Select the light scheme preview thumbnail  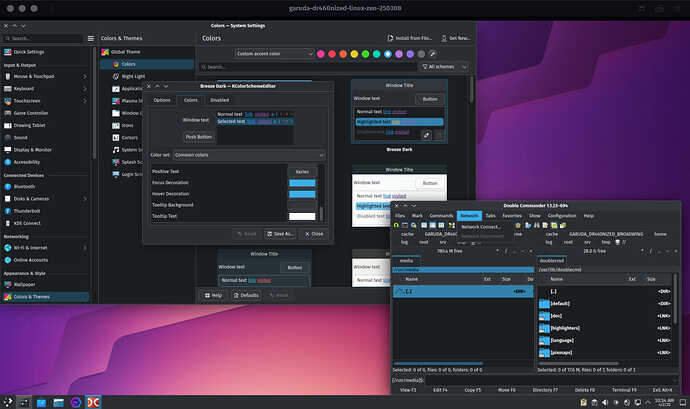coord(399,195)
